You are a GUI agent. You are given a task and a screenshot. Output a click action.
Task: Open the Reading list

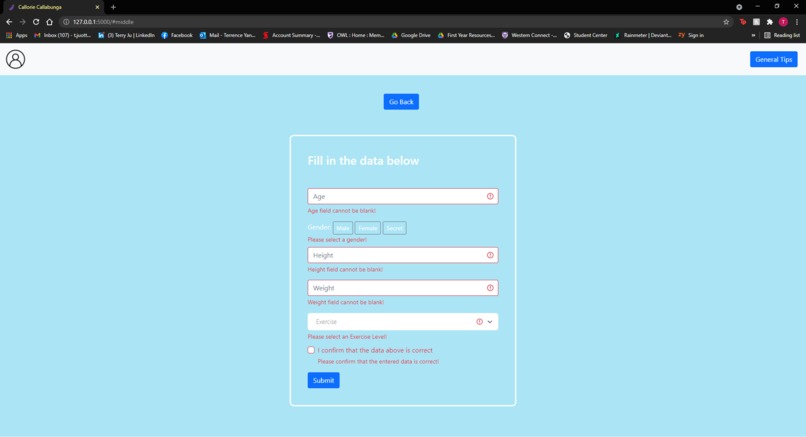782,35
